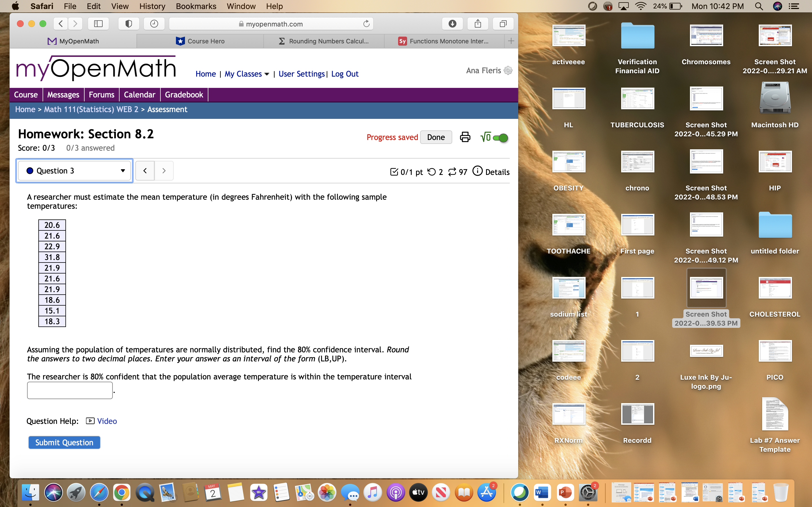Toggle the √0 math preview switch

tap(500, 137)
